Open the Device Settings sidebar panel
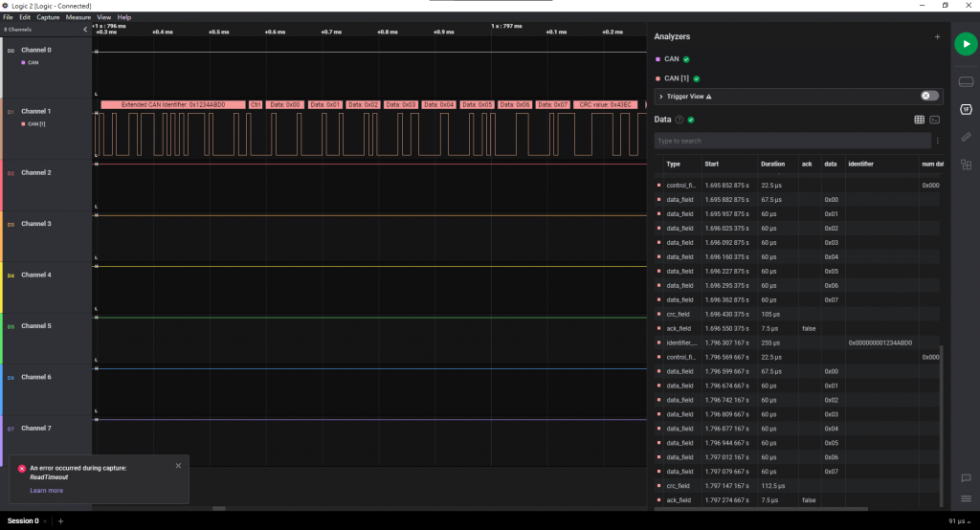Viewport: 980px width, 530px height. [966, 81]
